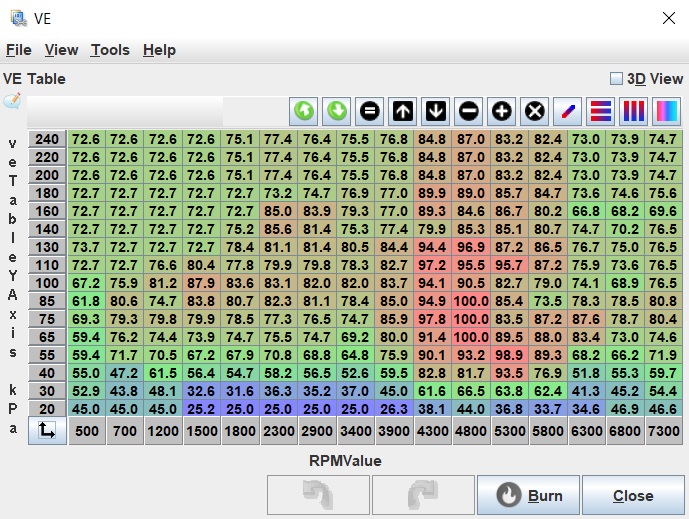Open the Tools menu

click(x=110, y=50)
